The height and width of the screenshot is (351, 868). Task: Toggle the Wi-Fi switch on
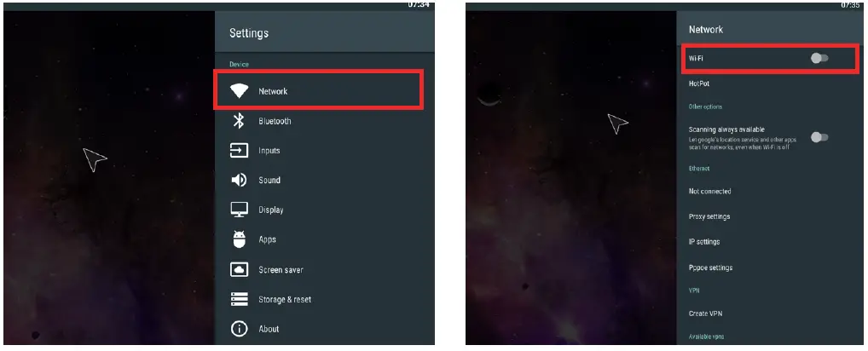click(x=819, y=58)
